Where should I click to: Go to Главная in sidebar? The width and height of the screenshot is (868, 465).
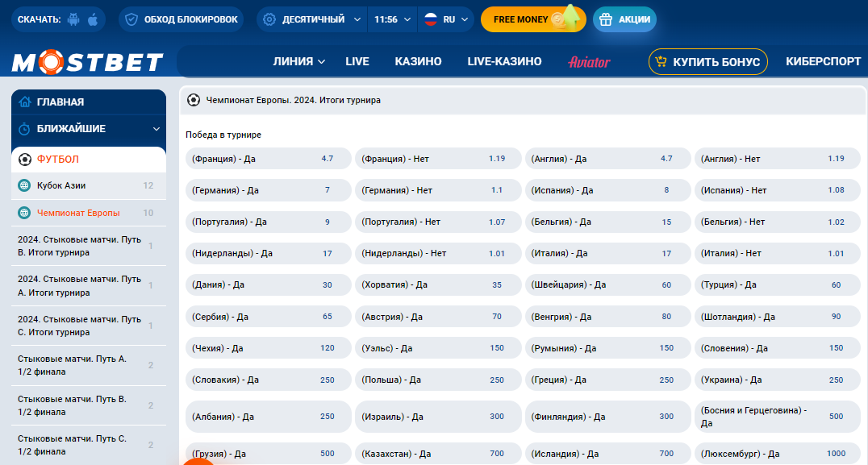coord(89,102)
